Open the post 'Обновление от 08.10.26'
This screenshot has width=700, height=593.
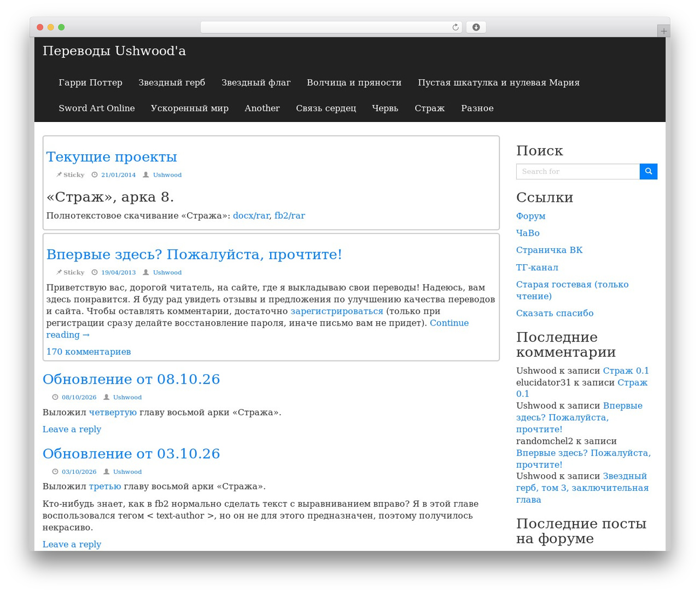tap(131, 379)
